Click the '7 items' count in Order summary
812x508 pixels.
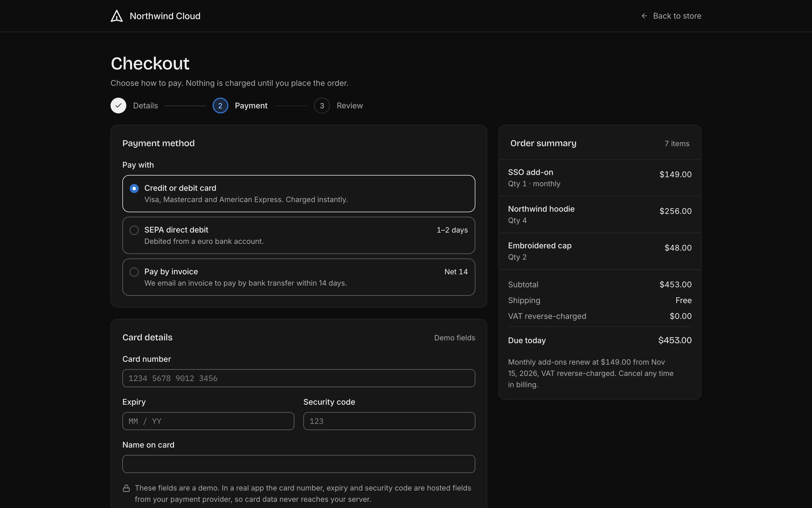677,143
